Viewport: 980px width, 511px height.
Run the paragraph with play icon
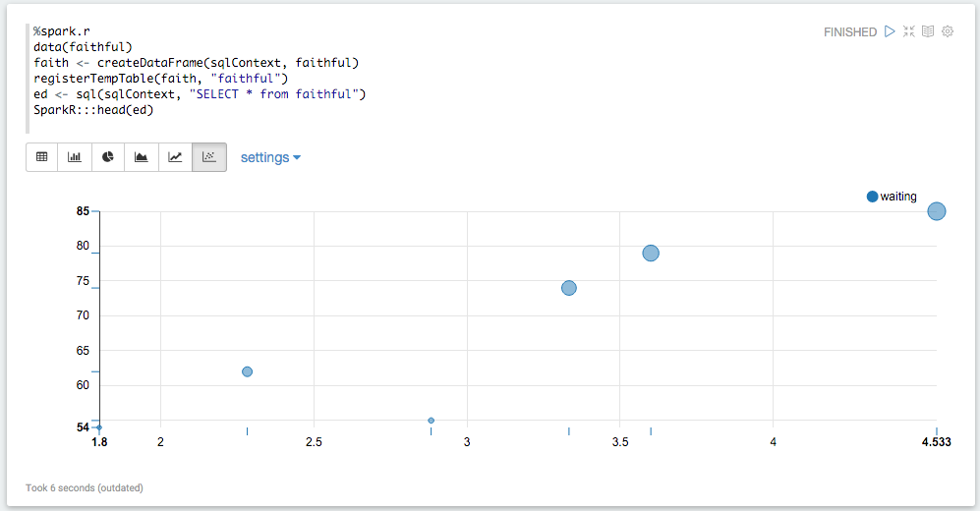click(x=890, y=31)
